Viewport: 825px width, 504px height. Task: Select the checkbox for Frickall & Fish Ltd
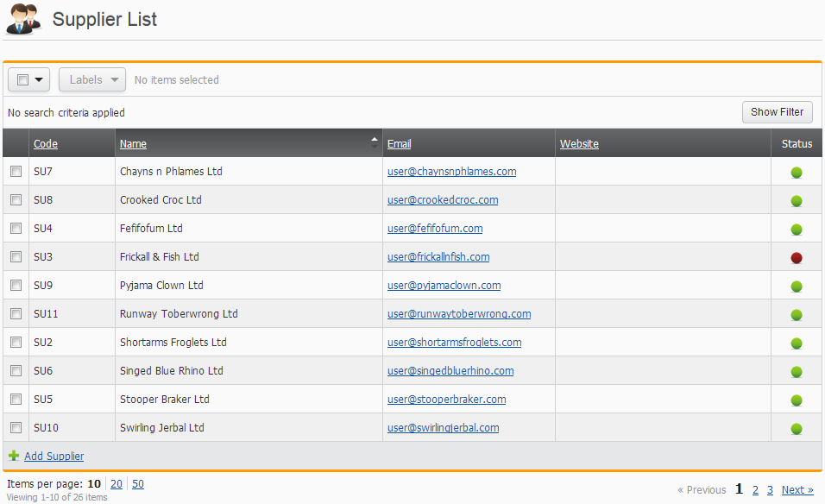coord(16,256)
